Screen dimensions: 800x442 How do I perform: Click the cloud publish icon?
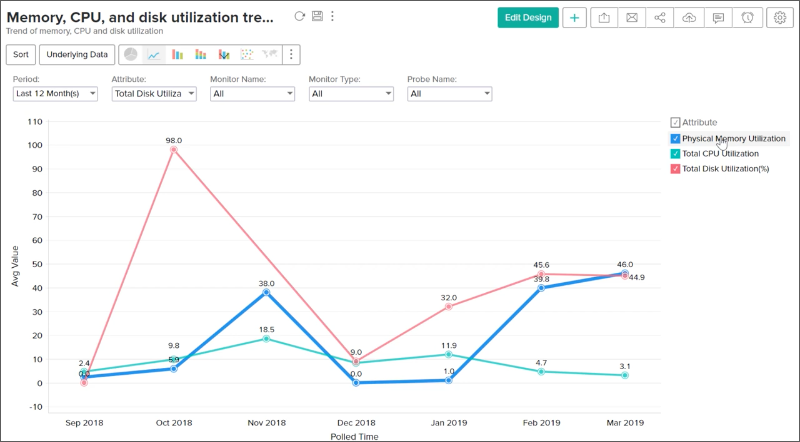689,18
